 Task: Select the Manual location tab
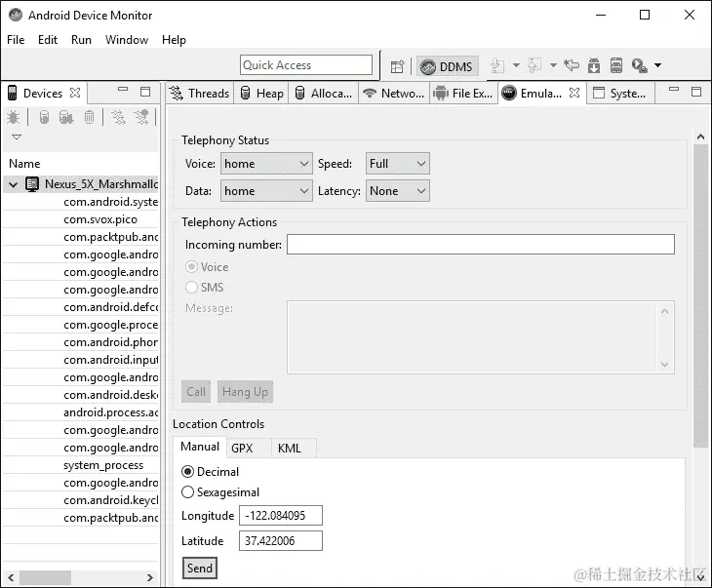pyautogui.click(x=200, y=447)
